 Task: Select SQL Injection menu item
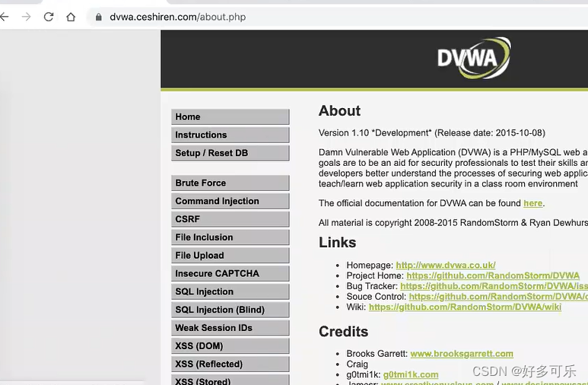pos(230,291)
